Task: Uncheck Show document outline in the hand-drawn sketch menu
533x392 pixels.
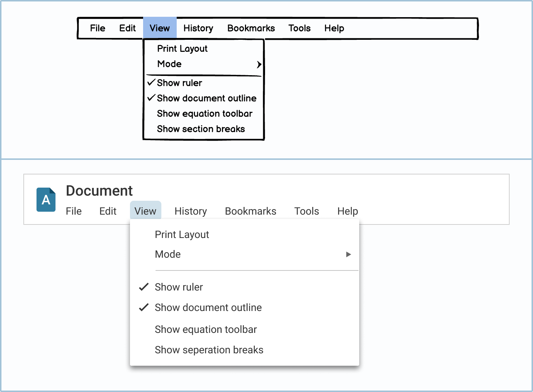Action: coord(206,98)
